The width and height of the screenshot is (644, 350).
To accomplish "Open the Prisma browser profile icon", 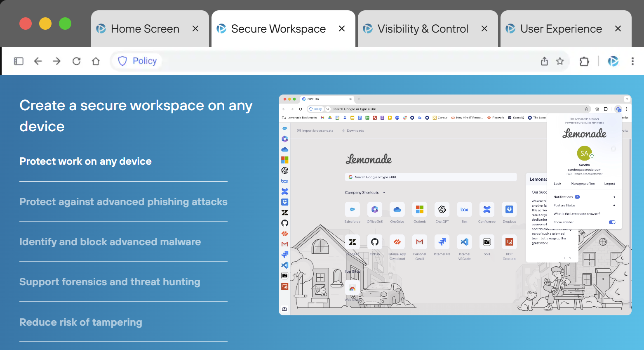I will coord(613,61).
